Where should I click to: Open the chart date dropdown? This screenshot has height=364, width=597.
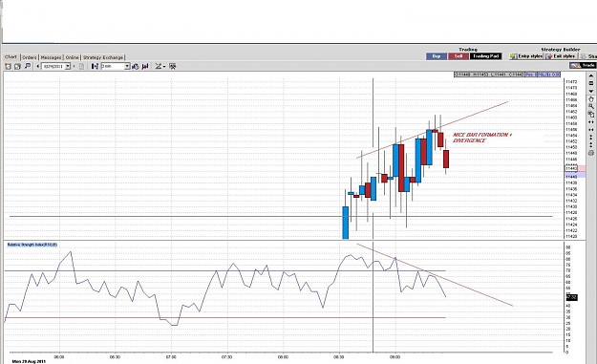68,66
